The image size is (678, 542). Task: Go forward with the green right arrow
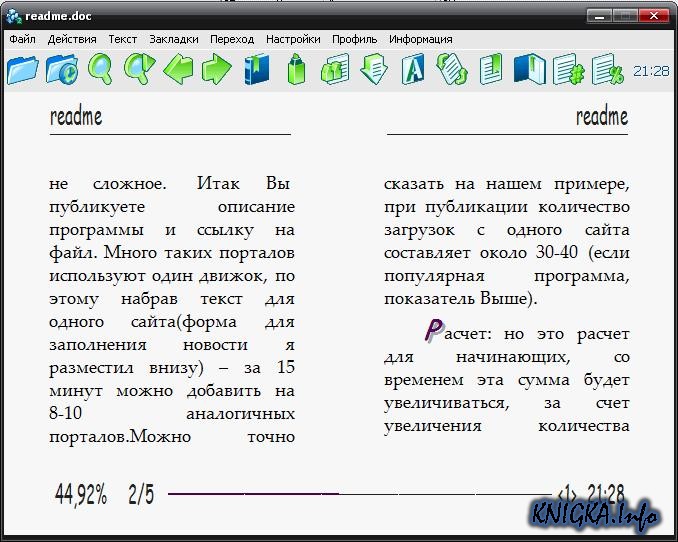point(217,69)
